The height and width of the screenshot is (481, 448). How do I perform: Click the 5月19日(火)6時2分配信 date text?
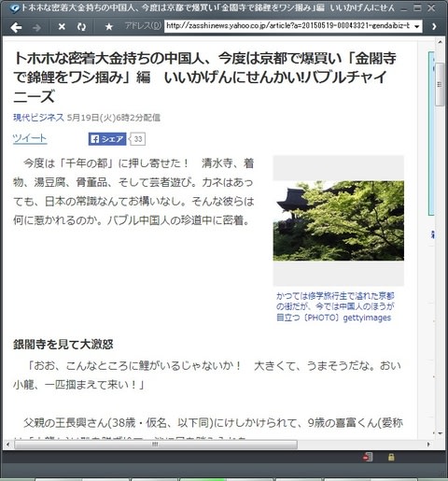114,118
